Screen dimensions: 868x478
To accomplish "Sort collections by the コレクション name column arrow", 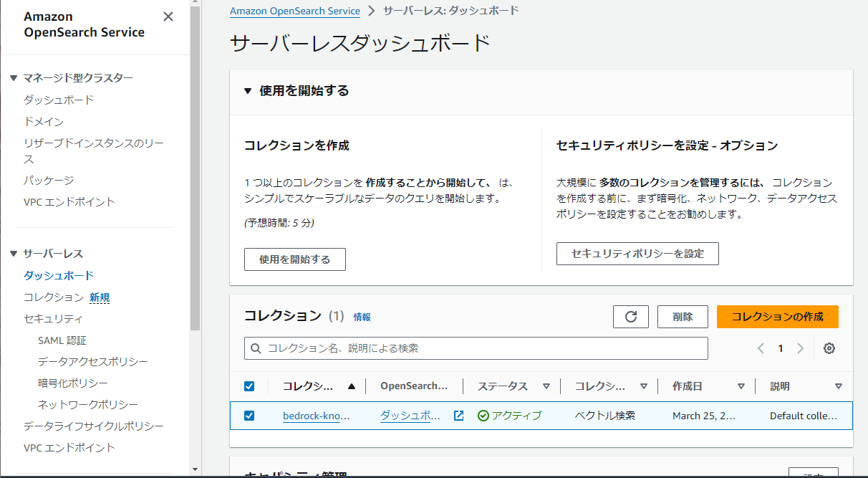I will [x=350, y=386].
